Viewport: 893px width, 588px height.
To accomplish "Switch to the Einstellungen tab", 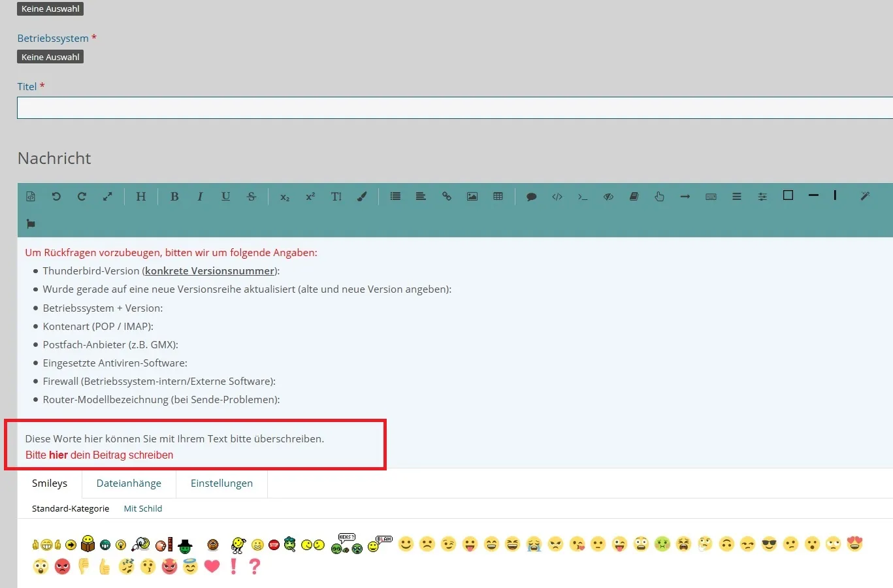I will 221,483.
